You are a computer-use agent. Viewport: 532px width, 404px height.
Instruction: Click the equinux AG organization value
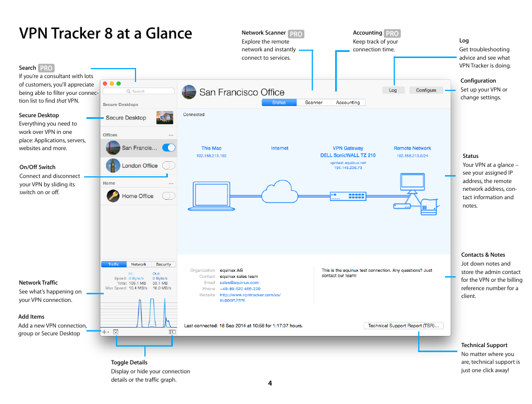(x=231, y=270)
